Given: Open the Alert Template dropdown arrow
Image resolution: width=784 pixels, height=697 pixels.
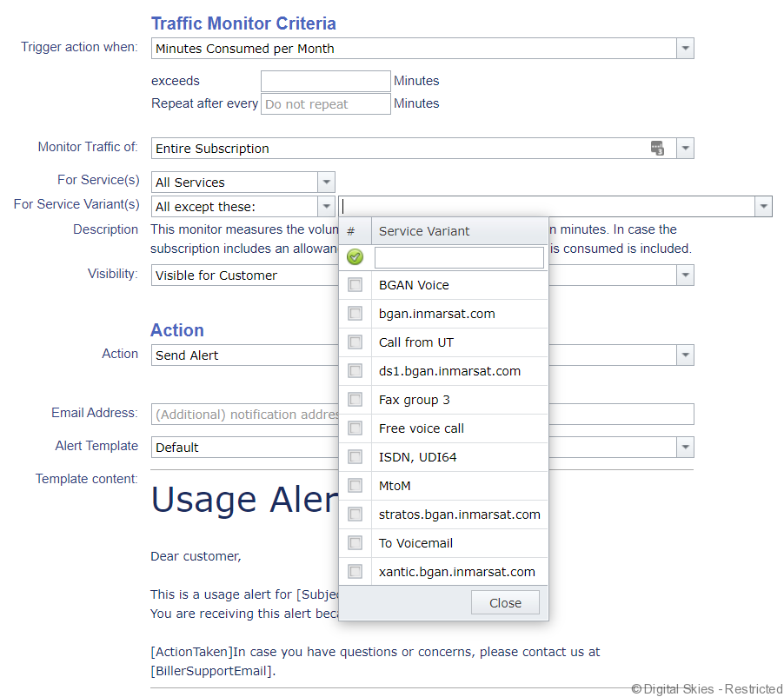Looking at the screenshot, I should click(685, 448).
